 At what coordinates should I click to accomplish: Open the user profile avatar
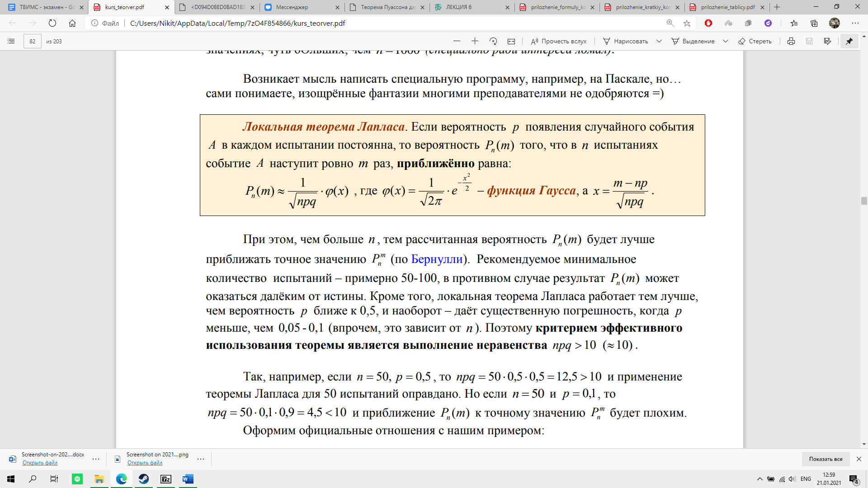pos(835,23)
